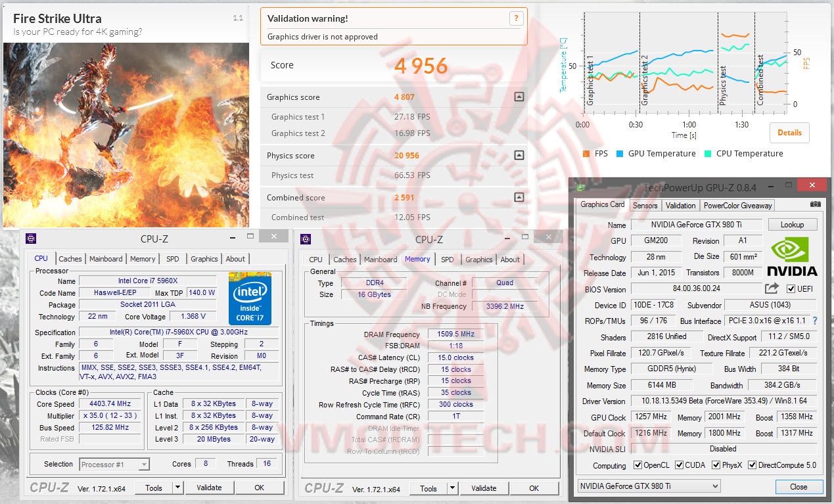The image size is (834, 504).
Task: Click the Tools button in left CPU-Z
Action: tap(154, 488)
